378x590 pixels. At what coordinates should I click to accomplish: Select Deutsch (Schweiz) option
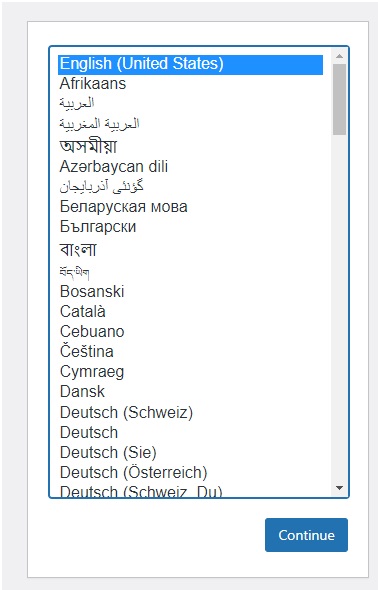tap(126, 412)
